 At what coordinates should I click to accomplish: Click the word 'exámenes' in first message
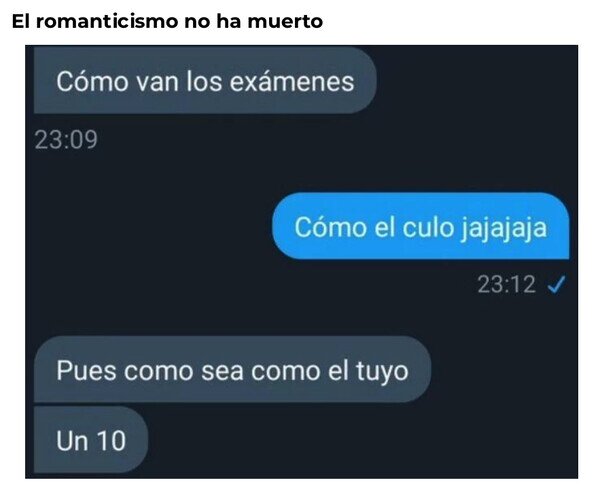click(x=292, y=82)
